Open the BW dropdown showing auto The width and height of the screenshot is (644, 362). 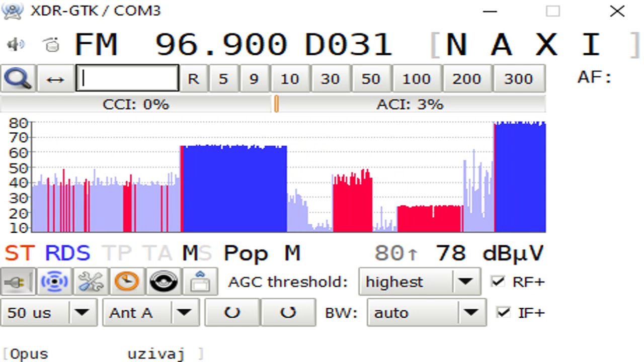pyautogui.click(x=427, y=313)
